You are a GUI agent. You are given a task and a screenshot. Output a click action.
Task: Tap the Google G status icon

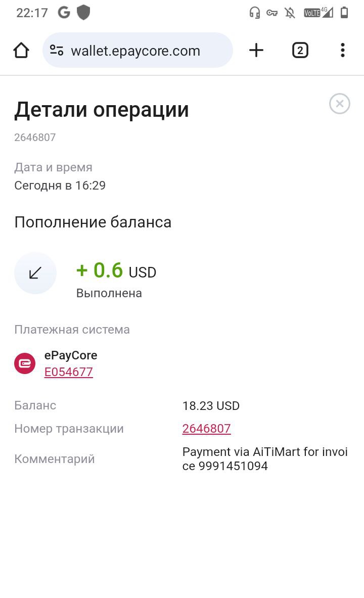point(64,13)
